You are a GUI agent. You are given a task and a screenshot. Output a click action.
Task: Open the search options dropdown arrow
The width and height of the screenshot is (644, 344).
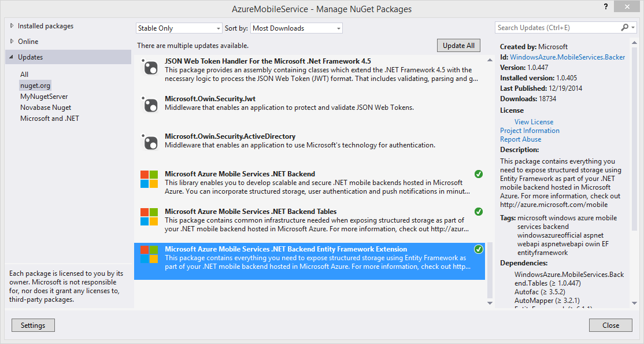point(633,28)
